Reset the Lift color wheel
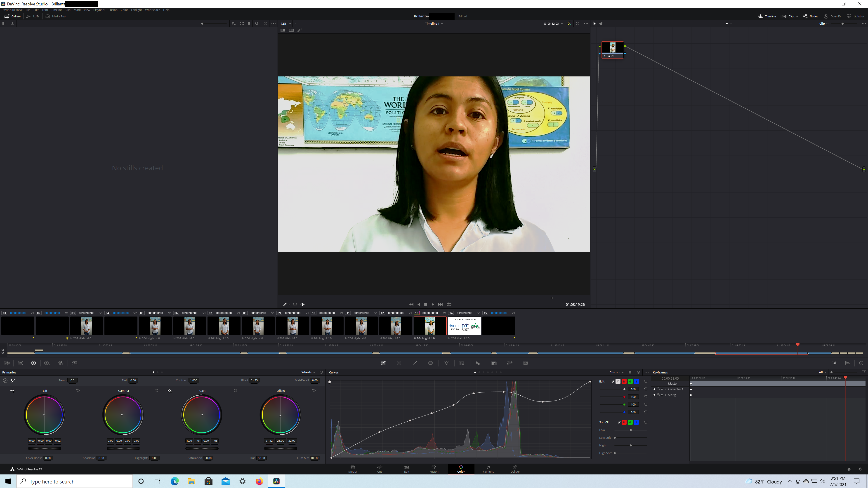The width and height of the screenshot is (868, 488). [78, 391]
